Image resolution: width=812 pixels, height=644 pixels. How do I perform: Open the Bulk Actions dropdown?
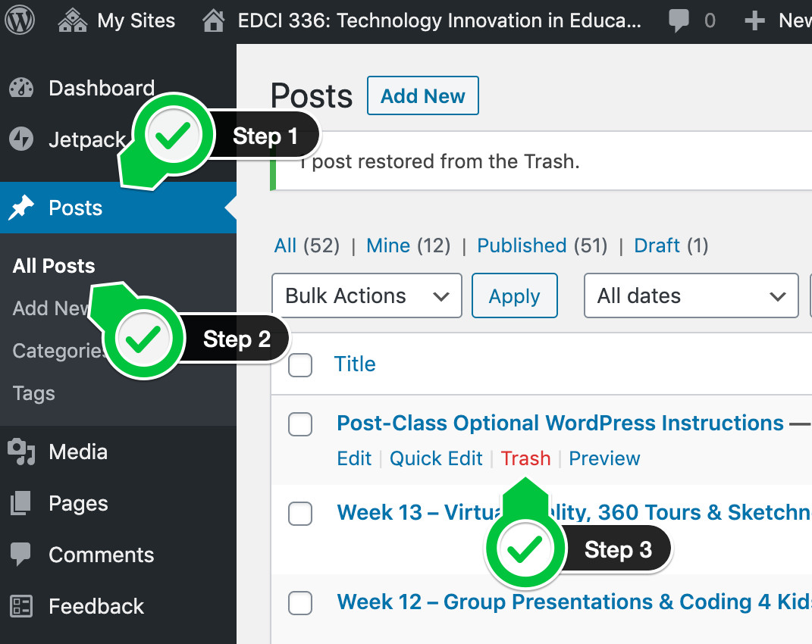(367, 295)
